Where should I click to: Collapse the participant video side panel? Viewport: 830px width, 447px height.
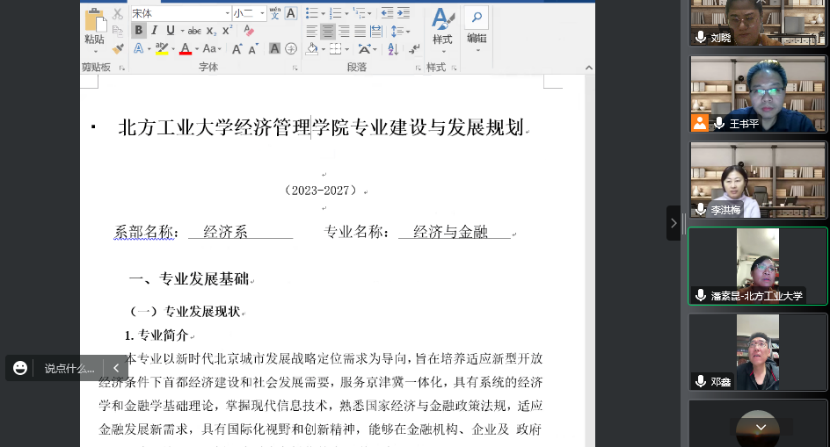pyautogui.click(x=673, y=222)
